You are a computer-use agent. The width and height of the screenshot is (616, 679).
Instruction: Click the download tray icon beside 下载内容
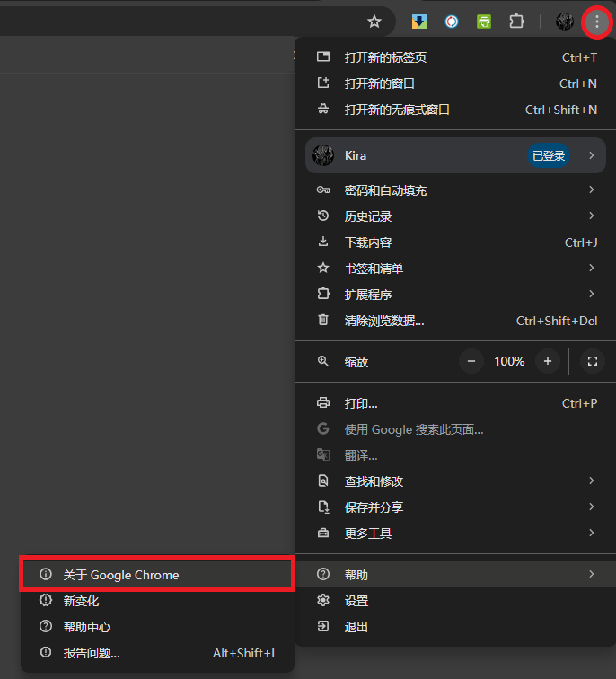tap(323, 242)
